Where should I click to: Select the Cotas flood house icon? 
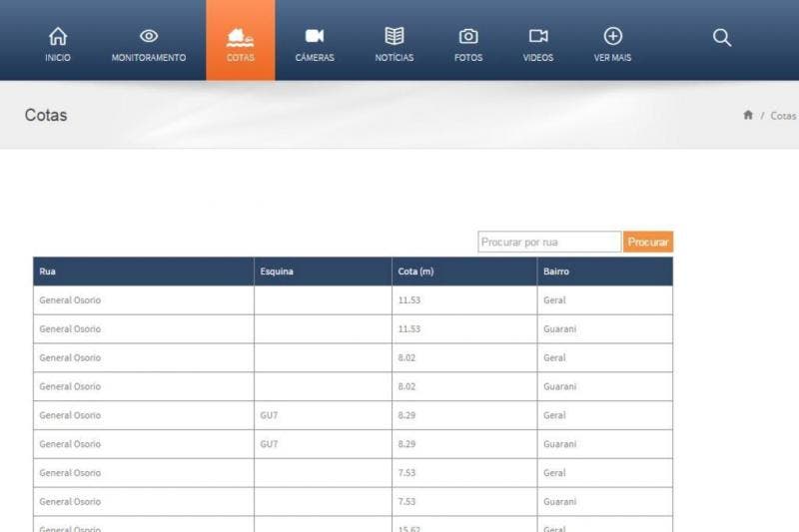click(240, 37)
